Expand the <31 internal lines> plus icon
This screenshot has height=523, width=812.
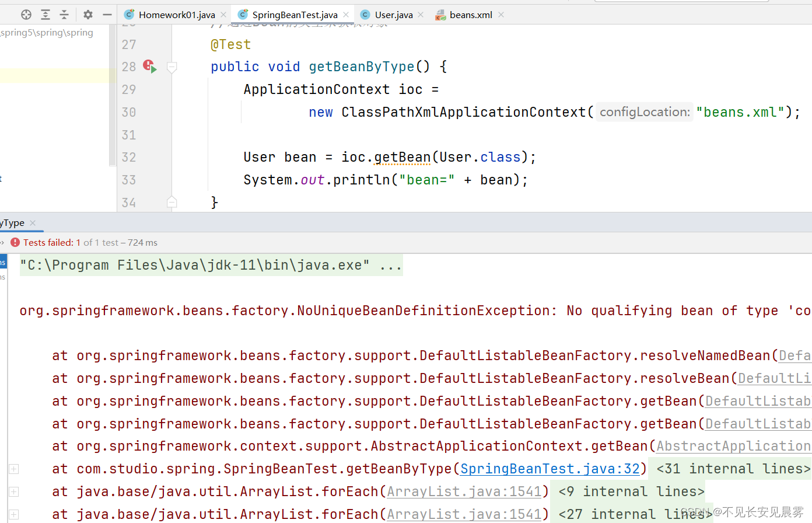(x=13, y=469)
